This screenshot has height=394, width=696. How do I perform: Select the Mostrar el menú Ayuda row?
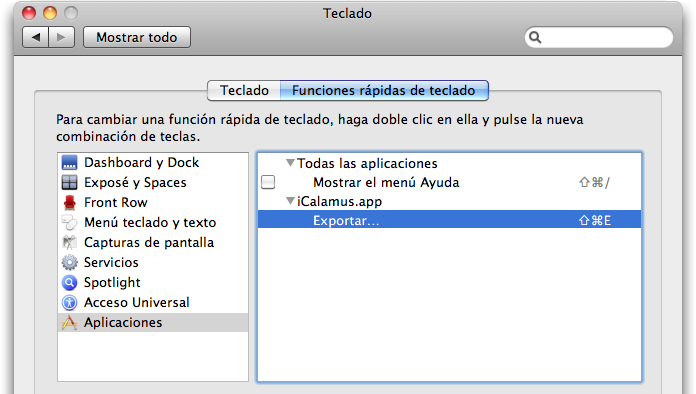[x=449, y=182]
